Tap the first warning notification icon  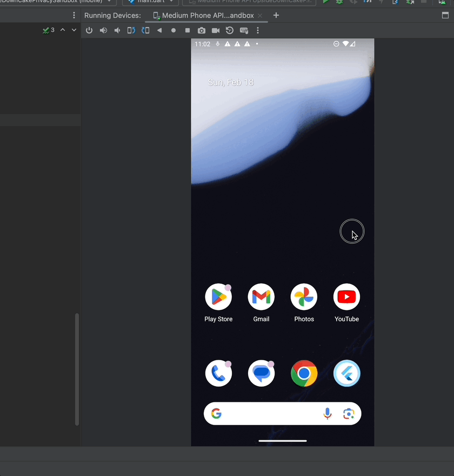(x=227, y=44)
